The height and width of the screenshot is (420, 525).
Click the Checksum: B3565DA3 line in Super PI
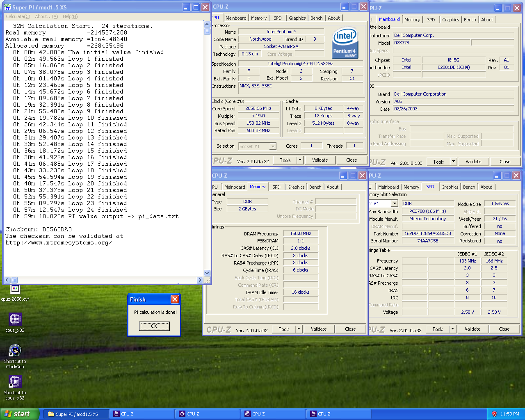coord(39,230)
